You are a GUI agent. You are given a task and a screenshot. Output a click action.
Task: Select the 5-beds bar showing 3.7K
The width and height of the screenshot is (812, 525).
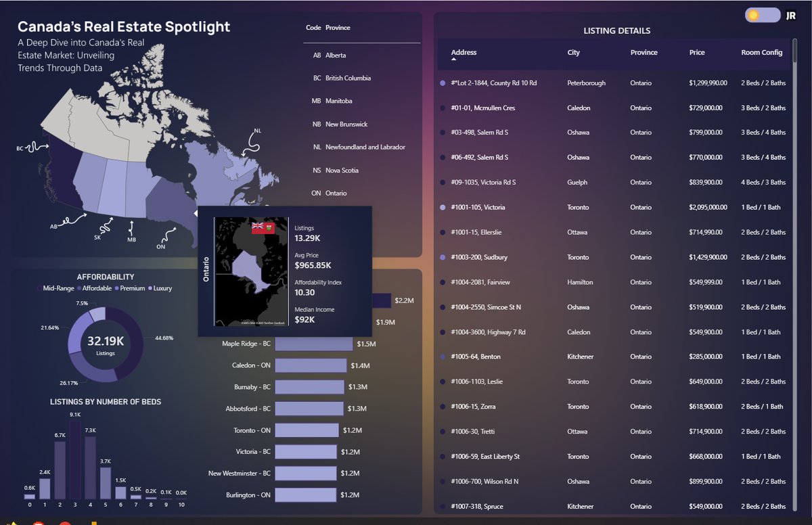coord(105,483)
